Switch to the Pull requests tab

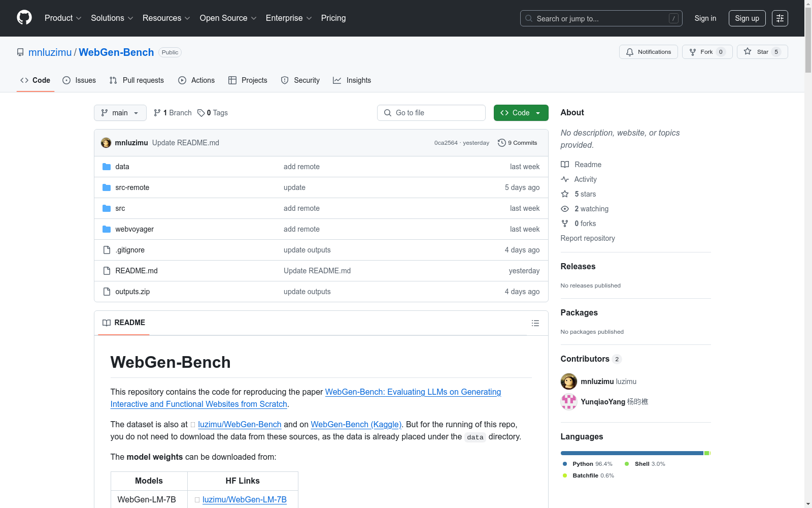(x=137, y=80)
